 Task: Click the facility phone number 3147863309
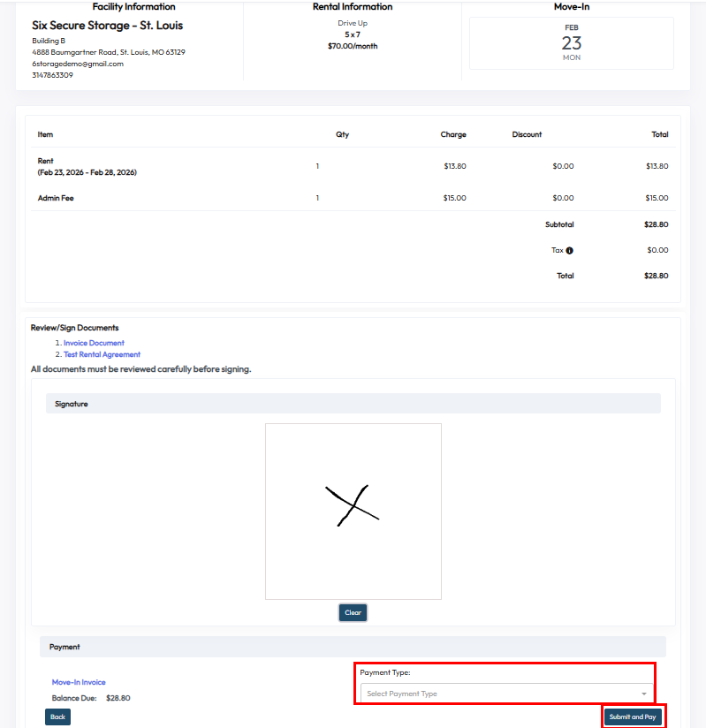52,75
